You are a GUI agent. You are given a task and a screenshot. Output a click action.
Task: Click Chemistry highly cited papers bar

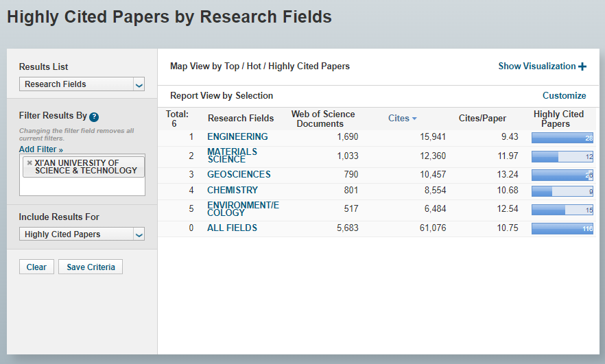562,191
